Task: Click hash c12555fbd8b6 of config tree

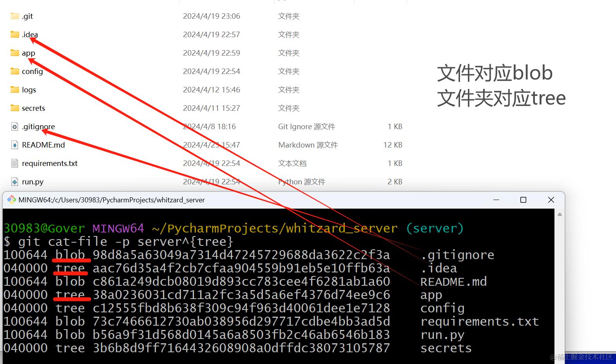Action: tap(241, 308)
